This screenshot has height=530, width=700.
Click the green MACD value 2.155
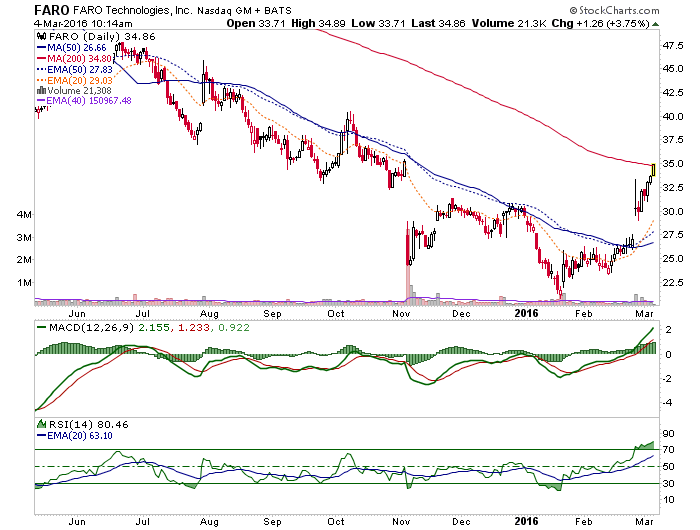point(154,328)
